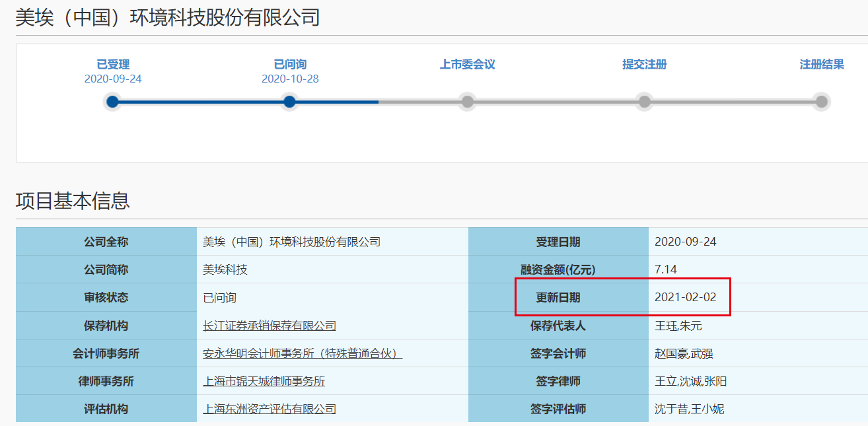Click the 已问询 audit status value in the table

(220, 298)
